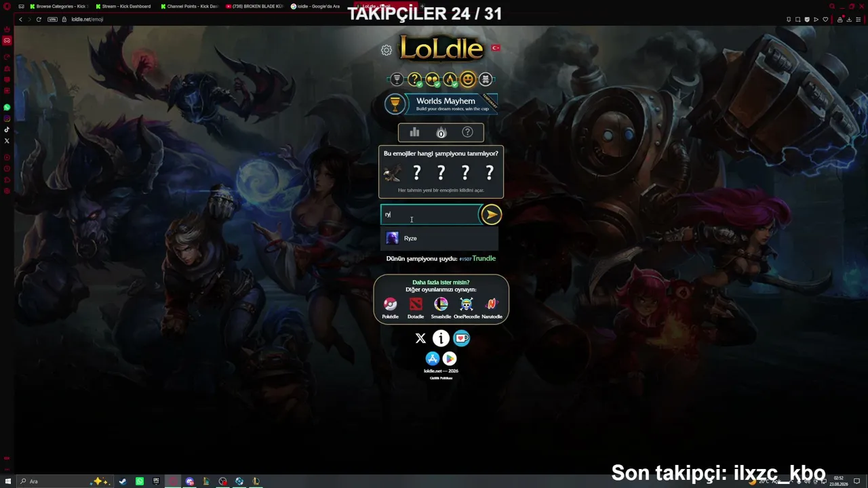Screen dimensions: 868x488
Task: Open WhatsApp from the taskbar
Action: (140, 481)
